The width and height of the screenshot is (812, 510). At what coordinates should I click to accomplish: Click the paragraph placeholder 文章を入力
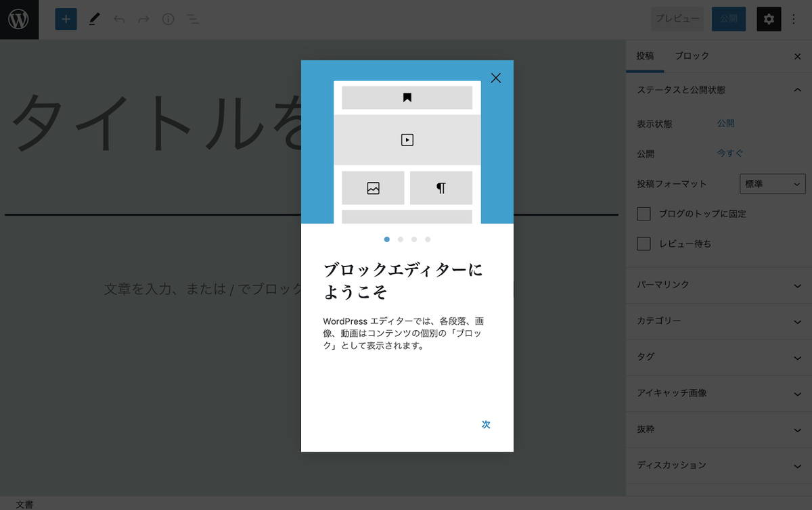pos(203,289)
